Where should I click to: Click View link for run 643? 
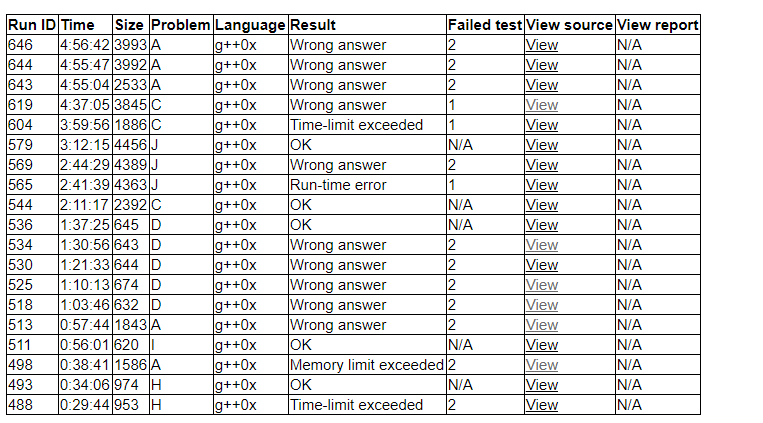coord(541,85)
